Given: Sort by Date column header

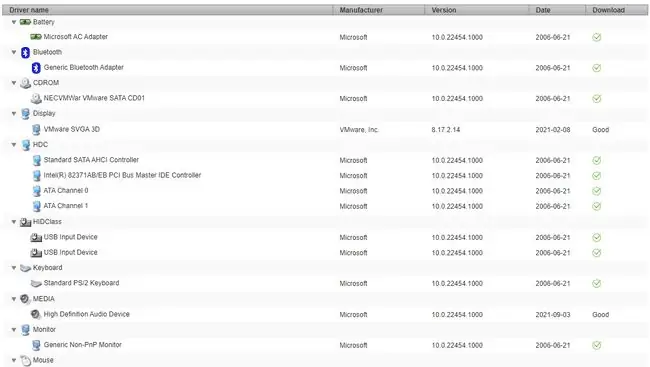Looking at the screenshot, I should click(x=557, y=10).
